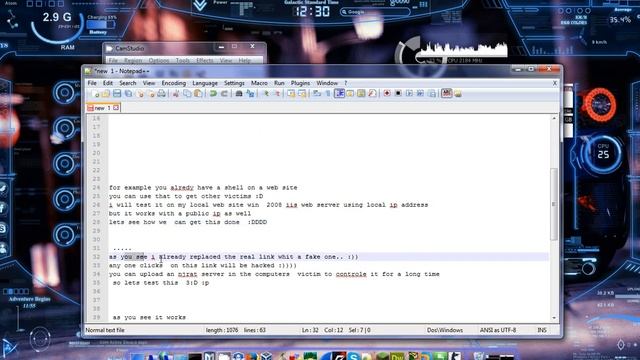
Task: Click the Synchronize Horizontal Scrolling icon
Action: (x=302, y=94)
